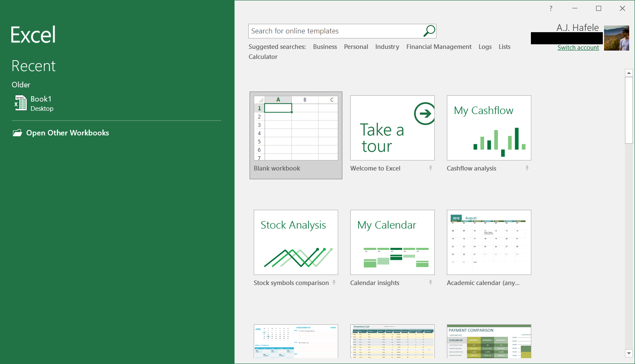Click the account profile picture
The image size is (635, 364).
(617, 38)
